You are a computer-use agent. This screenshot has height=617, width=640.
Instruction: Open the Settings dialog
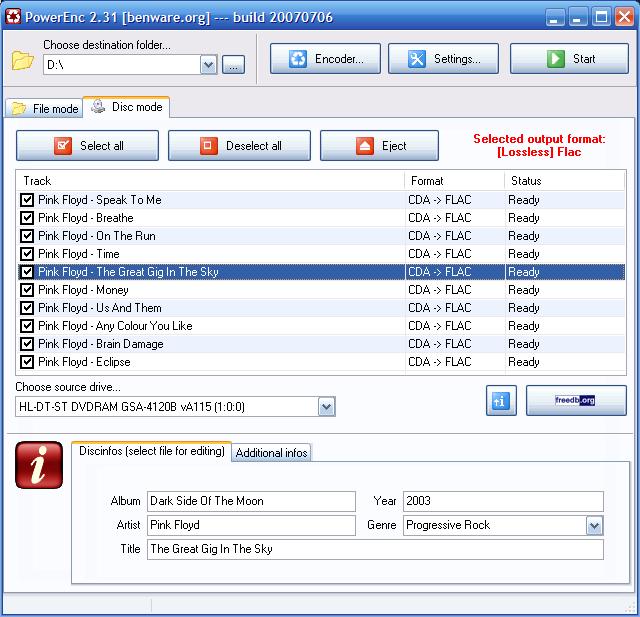[x=443, y=59]
